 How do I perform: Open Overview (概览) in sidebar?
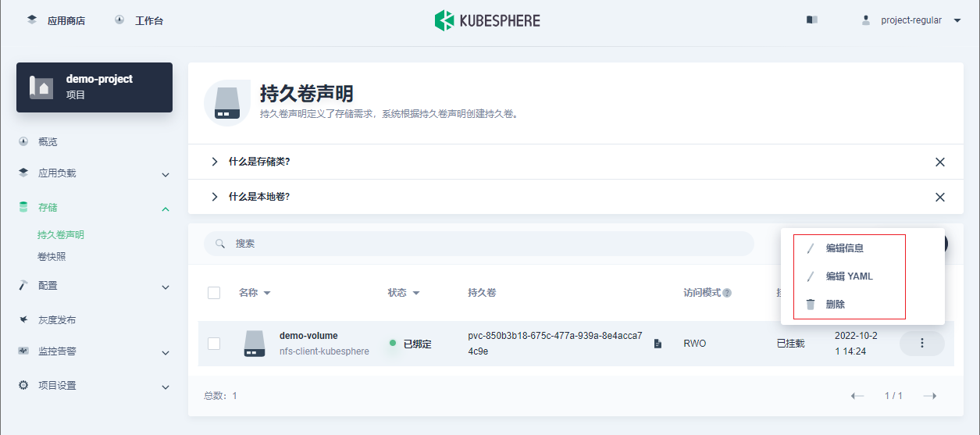point(48,142)
